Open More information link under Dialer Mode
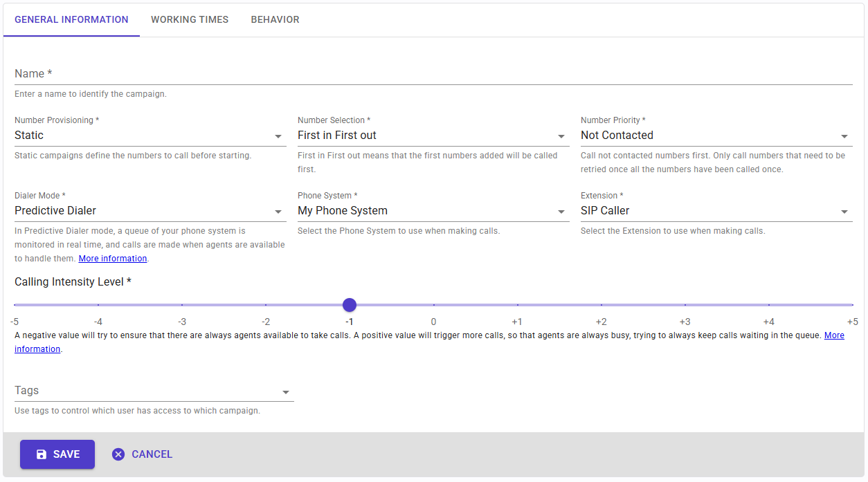 (113, 259)
